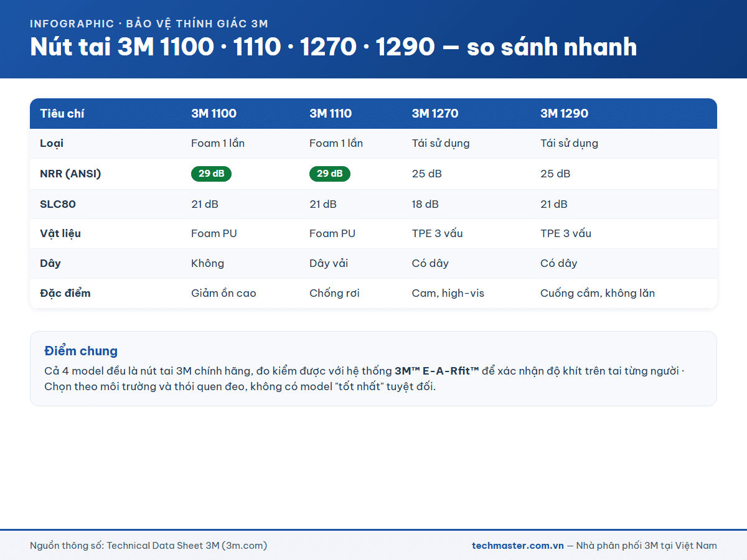This screenshot has height=560, width=747.
Task: Click the 'Vật liệu' row label
Action: 60,234
